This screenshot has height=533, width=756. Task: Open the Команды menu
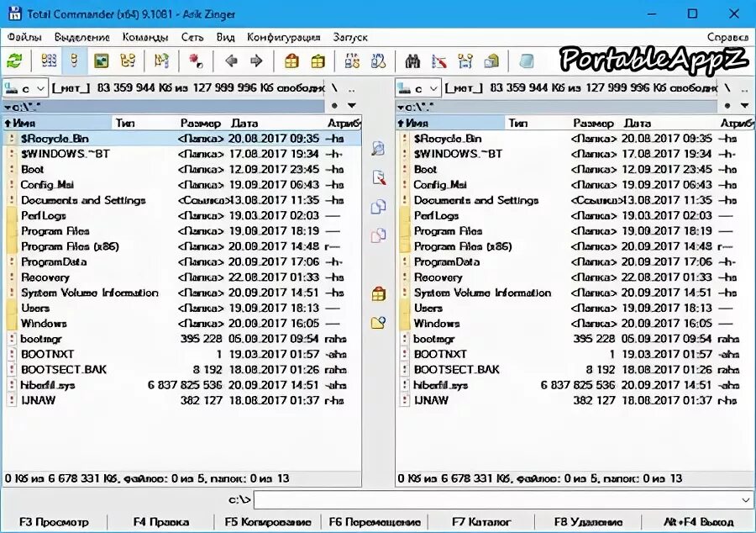click(145, 37)
